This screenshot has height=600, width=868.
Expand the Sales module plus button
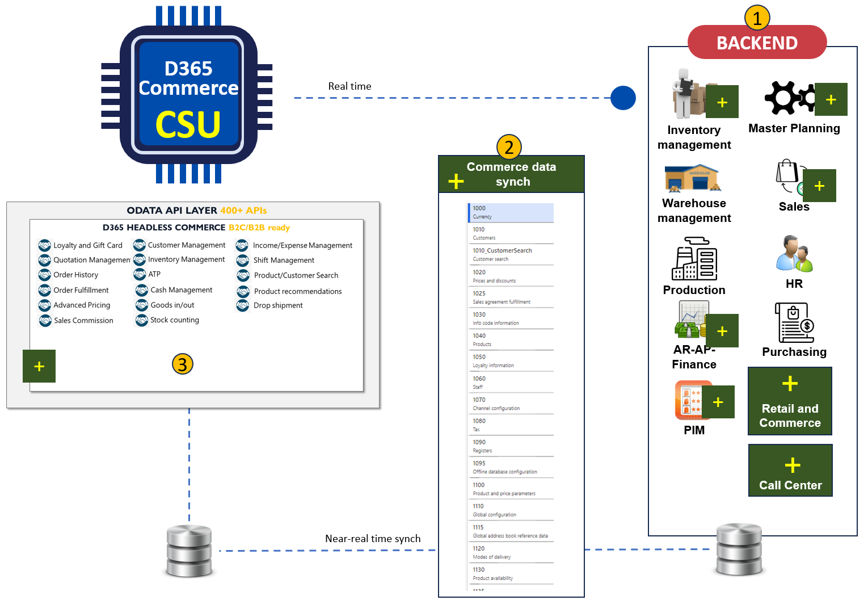(x=819, y=186)
